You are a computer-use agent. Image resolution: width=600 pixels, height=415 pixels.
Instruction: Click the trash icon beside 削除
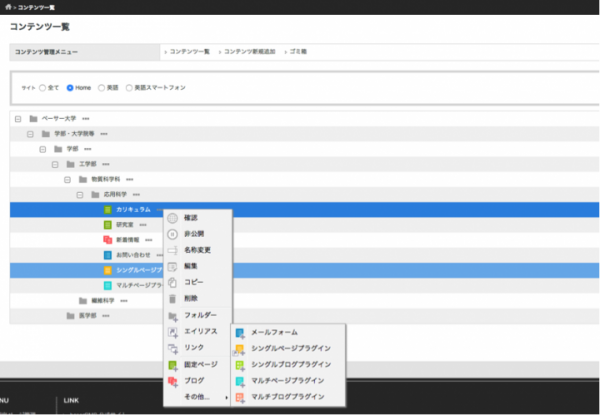point(173,299)
